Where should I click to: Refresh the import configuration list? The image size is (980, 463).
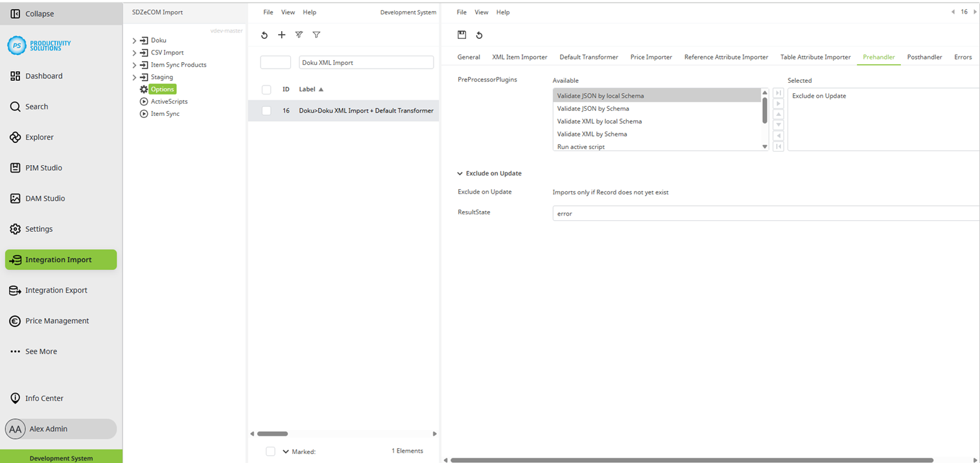[264, 35]
